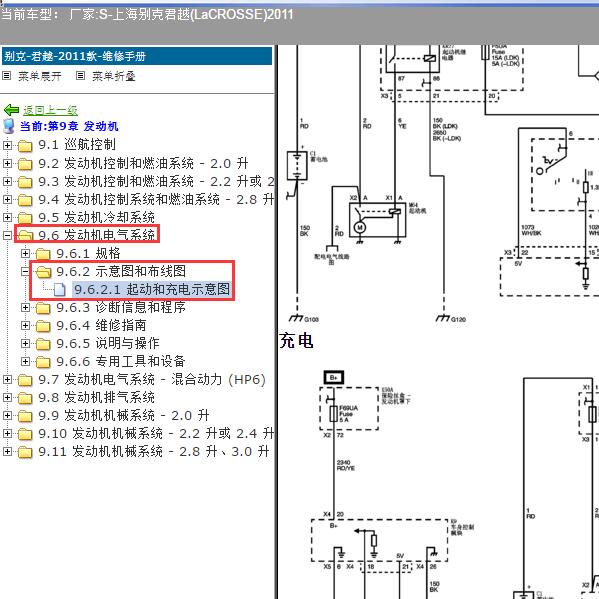Click the 别克-君越-2011款-维修手册 header bar

point(137,56)
